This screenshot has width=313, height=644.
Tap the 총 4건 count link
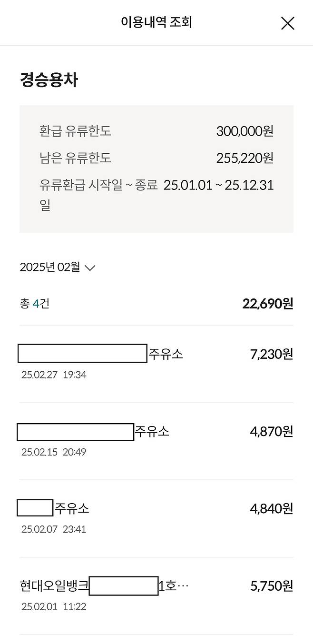point(36,303)
